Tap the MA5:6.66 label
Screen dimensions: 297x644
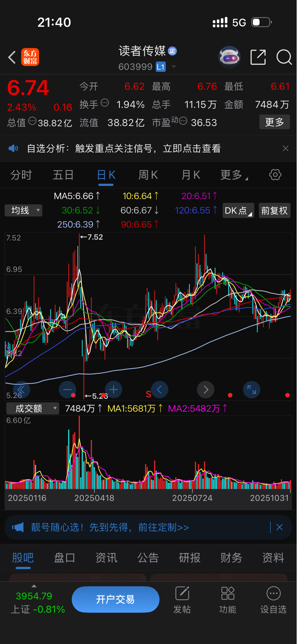pos(77,196)
